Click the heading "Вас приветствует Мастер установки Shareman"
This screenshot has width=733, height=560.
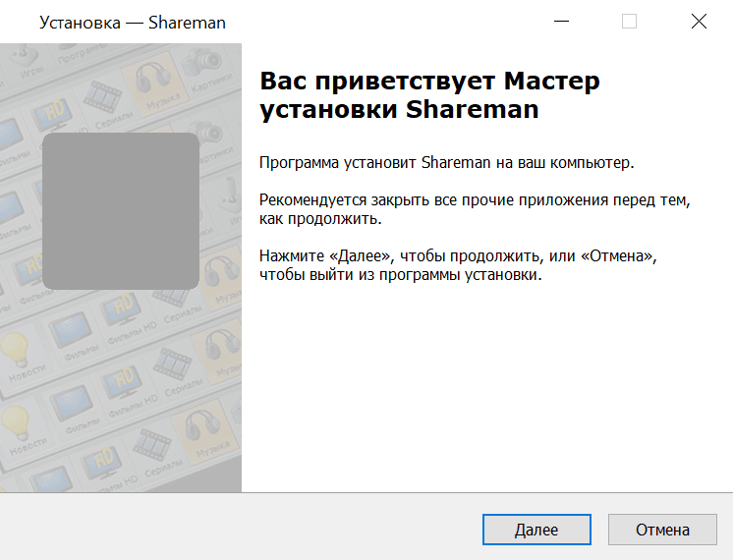(429, 95)
